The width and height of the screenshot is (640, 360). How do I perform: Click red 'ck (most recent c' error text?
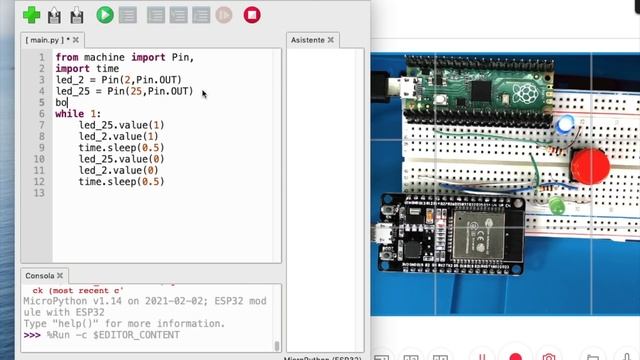pyautogui.click(x=78, y=291)
